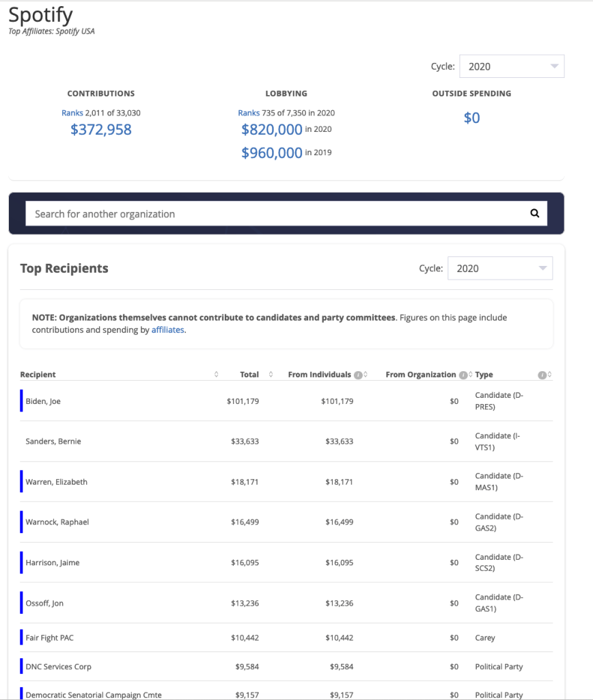The height and width of the screenshot is (700, 593).
Task: Click the Ranks link under Contributions
Action: coord(72,113)
